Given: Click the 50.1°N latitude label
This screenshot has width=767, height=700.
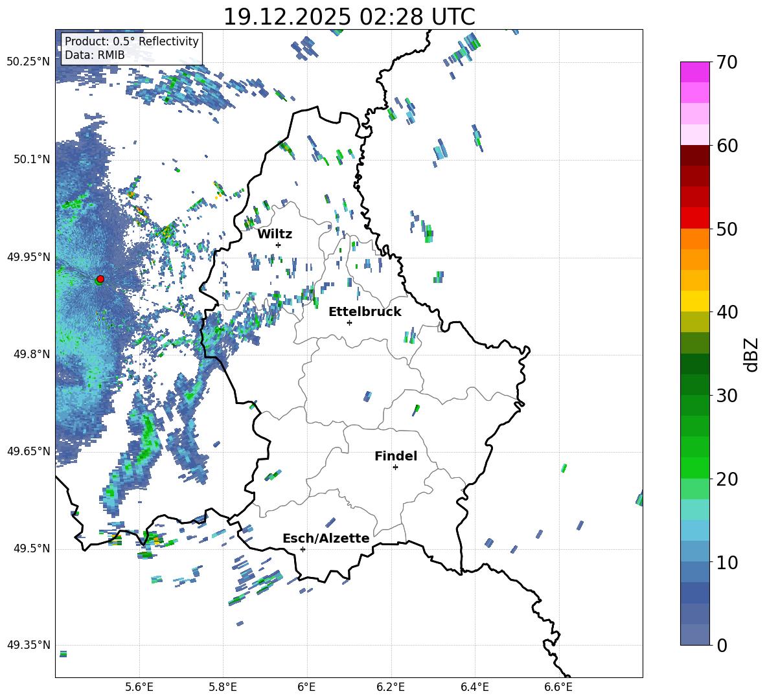Looking at the screenshot, I should coord(32,159).
